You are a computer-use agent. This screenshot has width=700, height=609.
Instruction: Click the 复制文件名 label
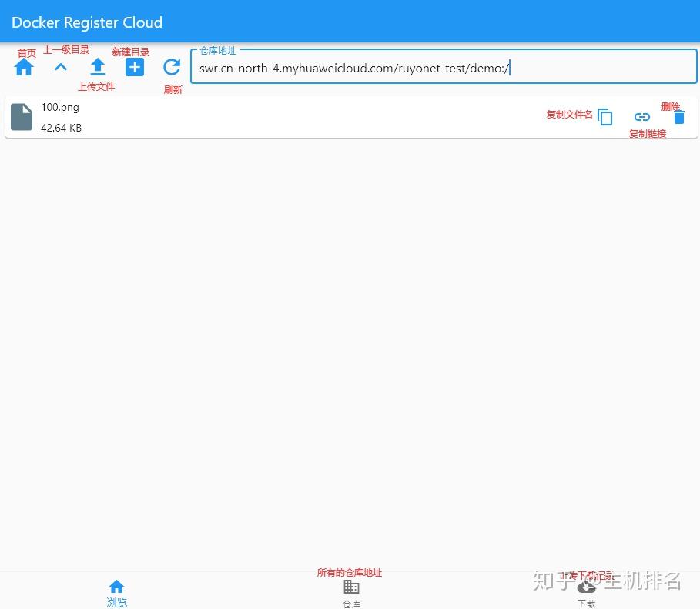click(x=569, y=114)
